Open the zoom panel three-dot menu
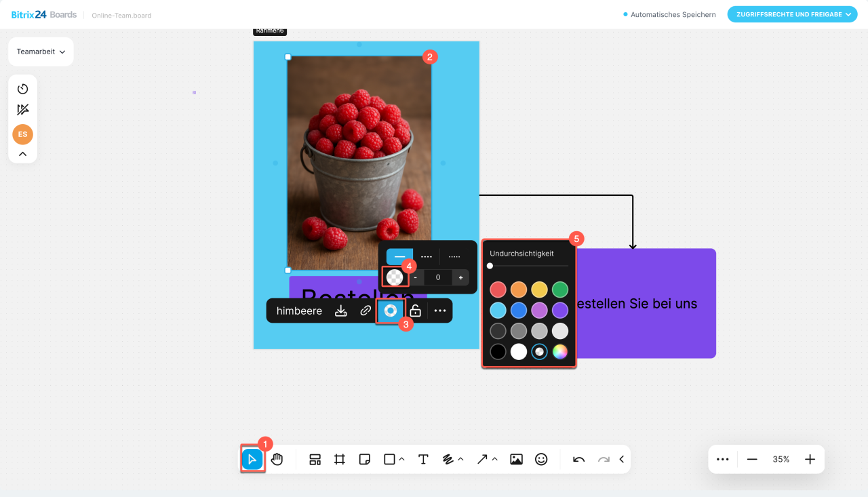The height and width of the screenshot is (497, 868). [x=722, y=459]
